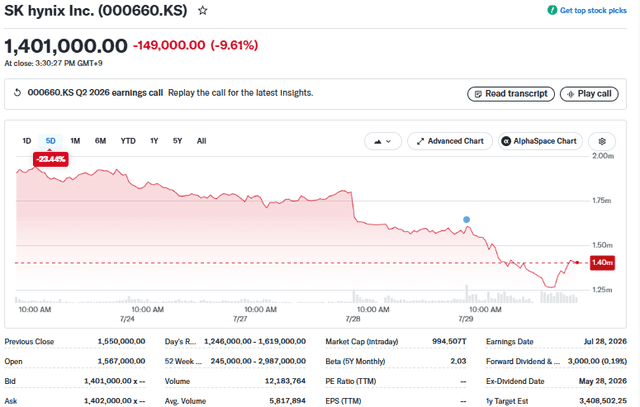This screenshot has height=407, width=640.
Task: Click the Avg. Volume value 5,817,894
Action: click(x=287, y=401)
